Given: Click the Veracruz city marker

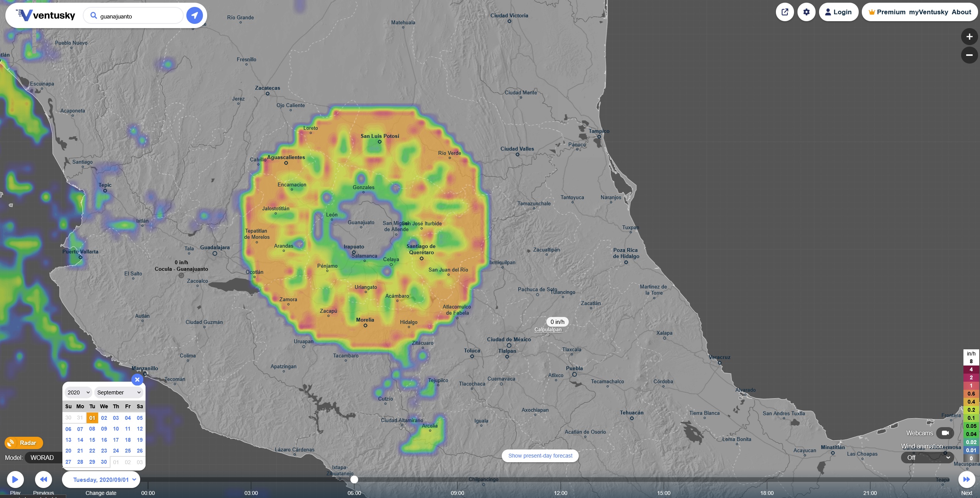Looking at the screenshot, I should coord(720,363).
